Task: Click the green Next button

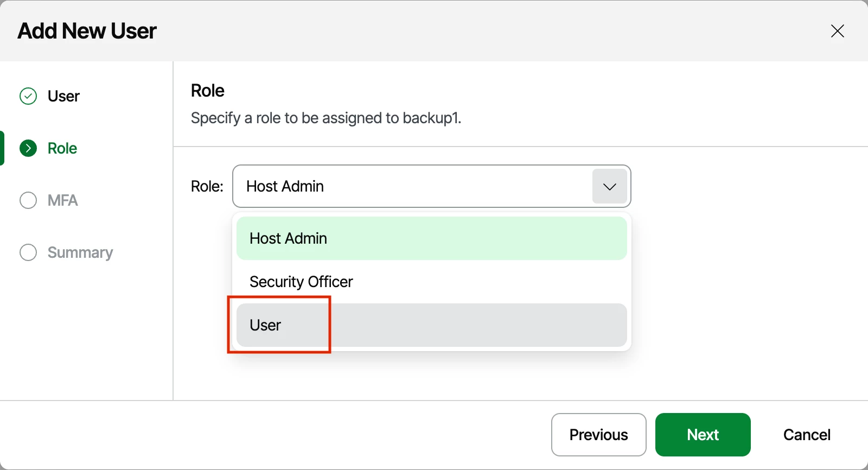Action: tap(703, 435)
